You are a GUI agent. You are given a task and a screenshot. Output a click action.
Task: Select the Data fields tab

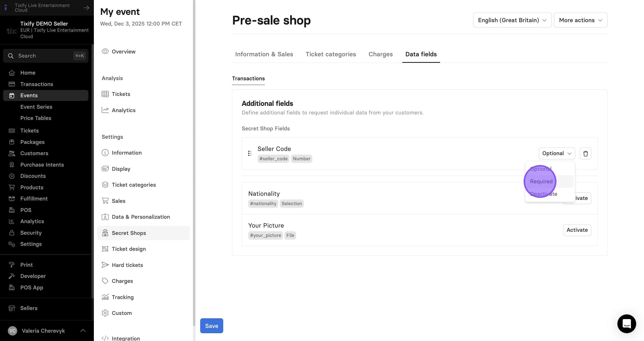[x=421, y=54]
